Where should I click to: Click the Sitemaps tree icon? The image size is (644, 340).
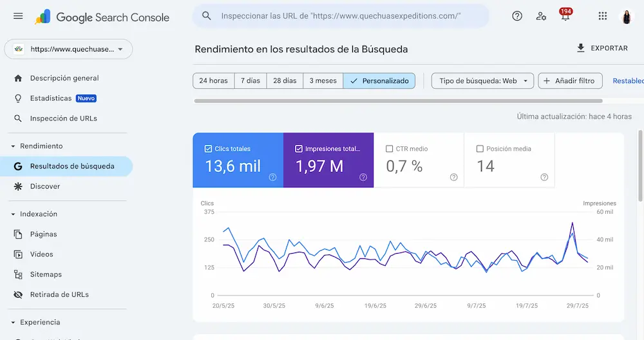[18, 274]
